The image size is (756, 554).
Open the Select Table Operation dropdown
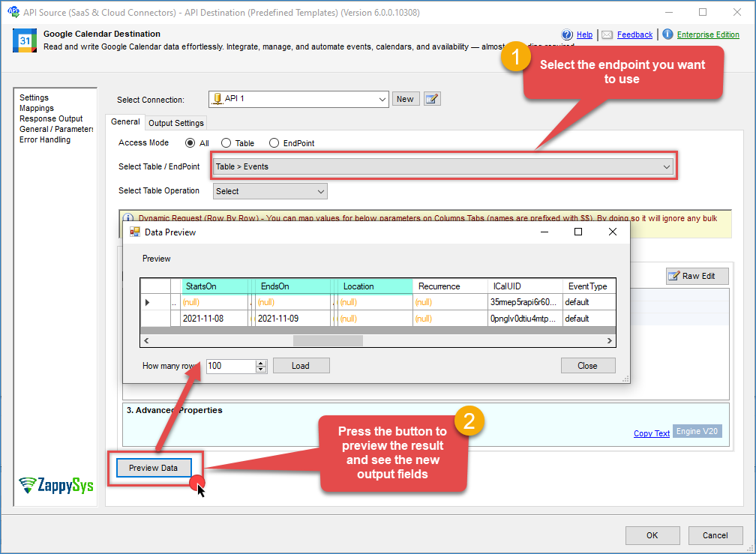point(270,191)
